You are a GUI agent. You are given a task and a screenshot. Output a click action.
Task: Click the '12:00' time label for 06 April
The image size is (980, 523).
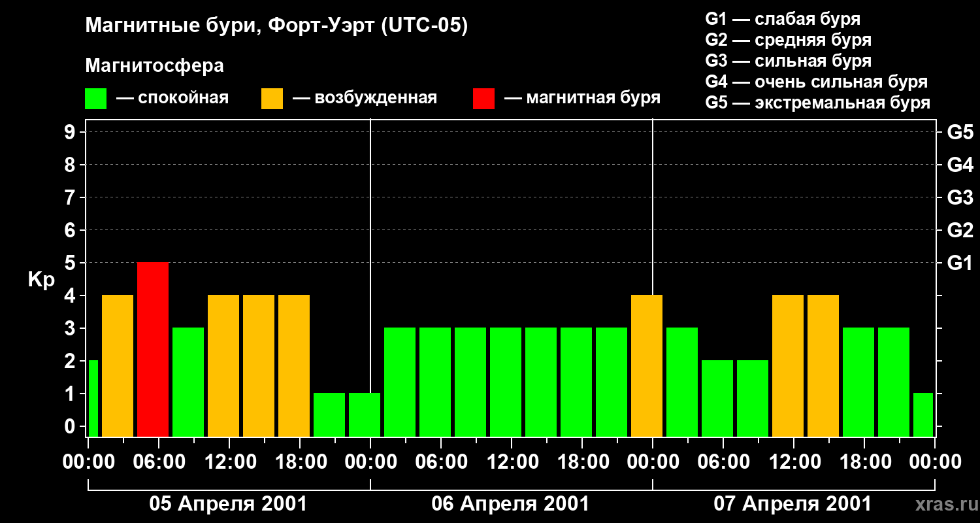point(512,462)
